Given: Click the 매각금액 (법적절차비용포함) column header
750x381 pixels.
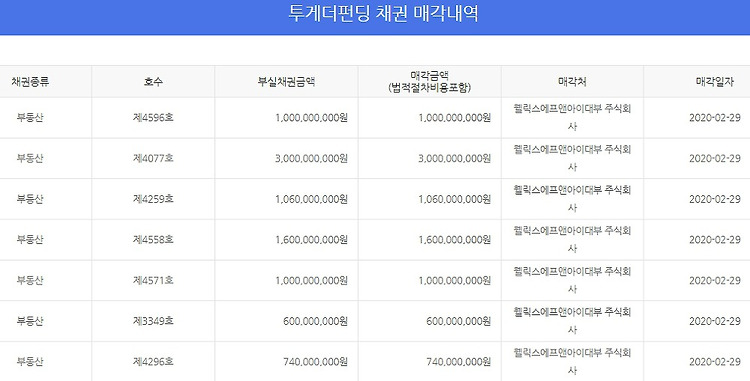Looking at the screenshot, I should click(x=430, y=82).
